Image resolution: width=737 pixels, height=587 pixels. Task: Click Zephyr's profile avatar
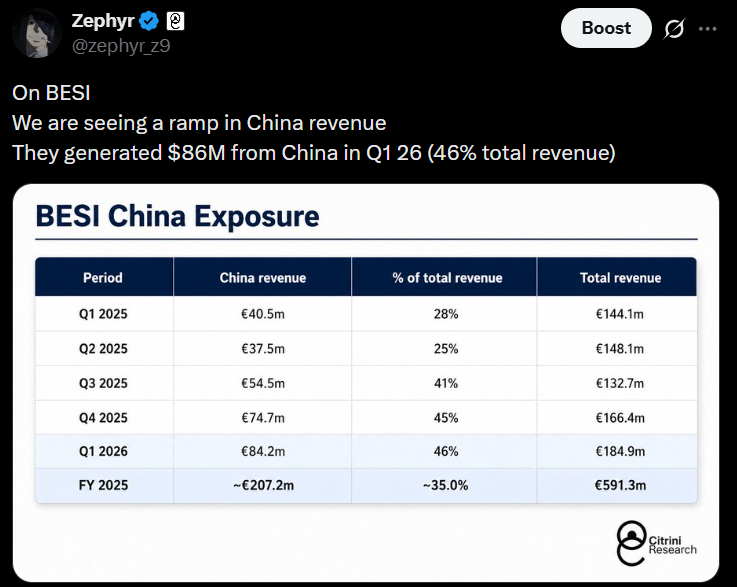37,33
